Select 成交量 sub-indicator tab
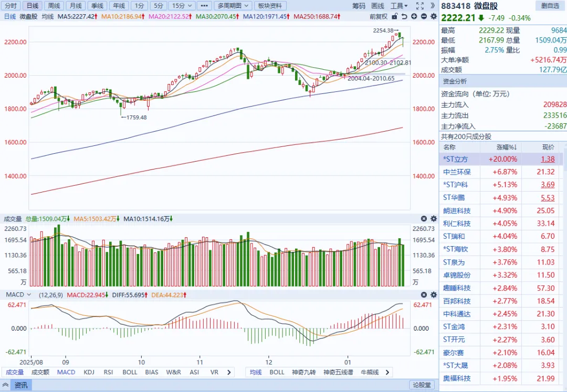567x392 pixels. tap(15, 372)
